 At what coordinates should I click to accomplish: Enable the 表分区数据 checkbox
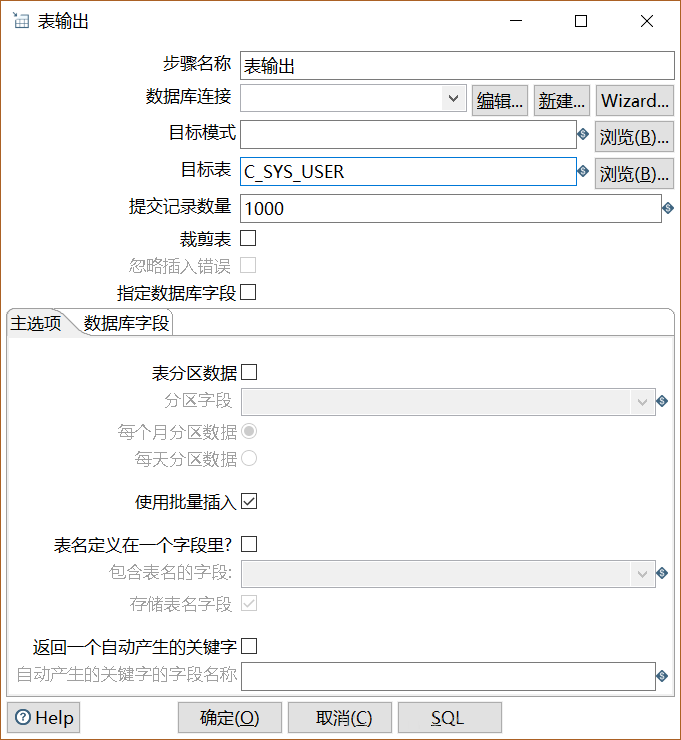pyautogui.click(x=249, y=372)
